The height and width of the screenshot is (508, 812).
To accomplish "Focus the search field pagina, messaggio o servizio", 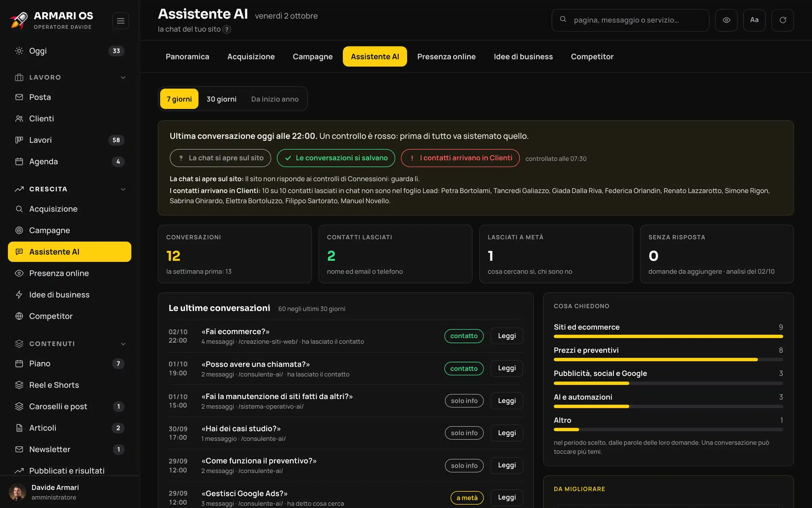I will tap(630, 20).
